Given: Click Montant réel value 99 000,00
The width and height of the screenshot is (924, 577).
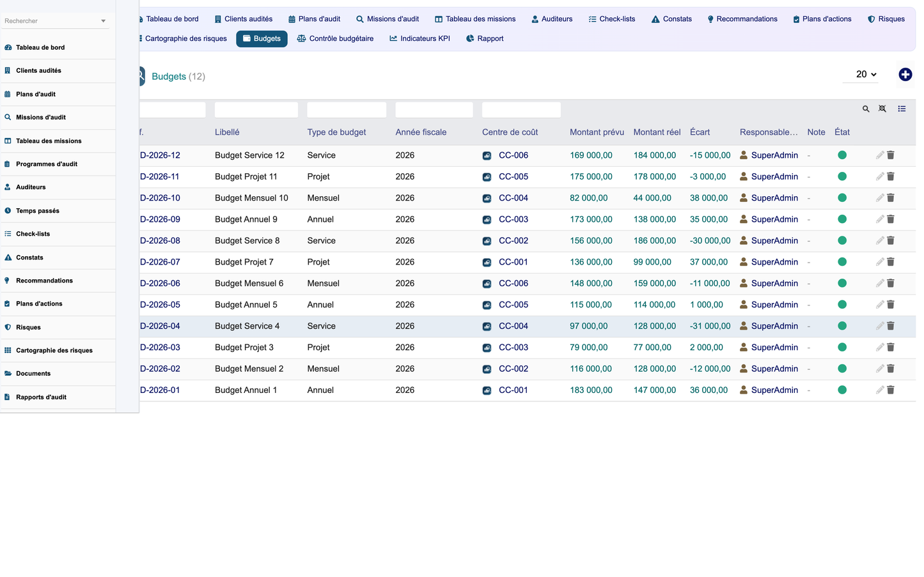Looking at the screenshot, I should click(652, 262).
